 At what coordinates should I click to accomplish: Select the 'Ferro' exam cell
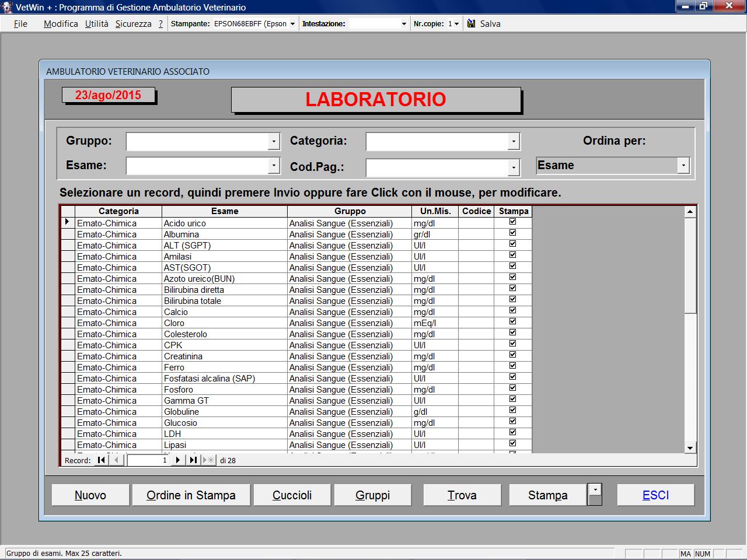click(225, 367)
